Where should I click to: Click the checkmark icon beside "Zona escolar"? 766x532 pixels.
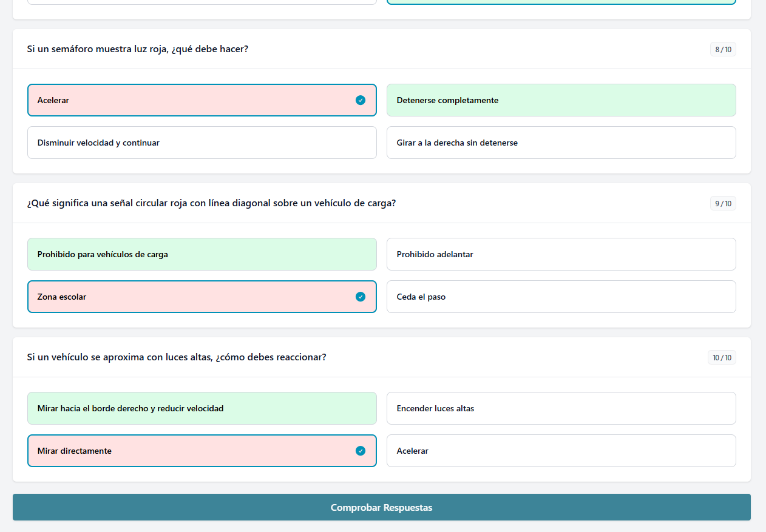pyautogui.click(x=361, y=297)
